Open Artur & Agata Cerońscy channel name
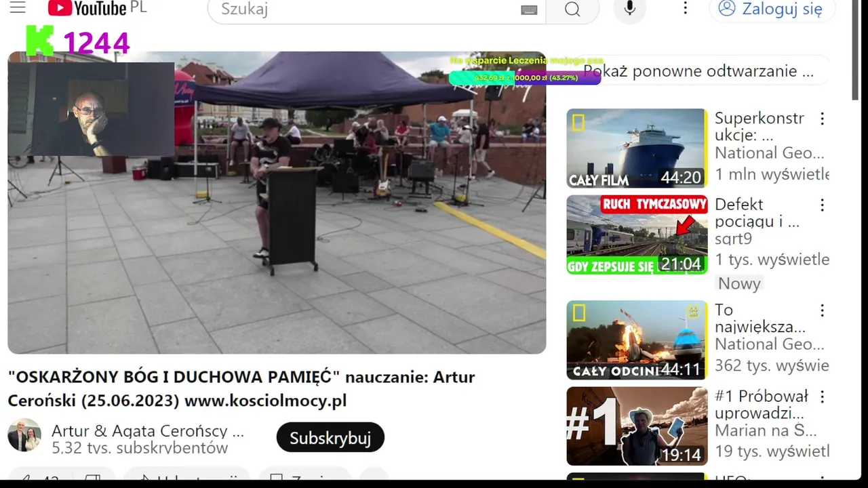The height and width of the screenshot is (488, 868). click(x=148, y=431)
